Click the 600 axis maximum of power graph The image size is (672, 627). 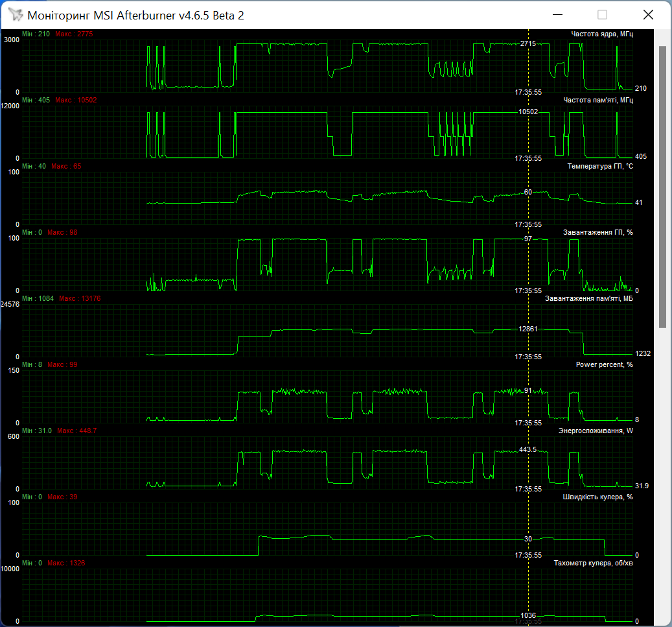[14, 436]
